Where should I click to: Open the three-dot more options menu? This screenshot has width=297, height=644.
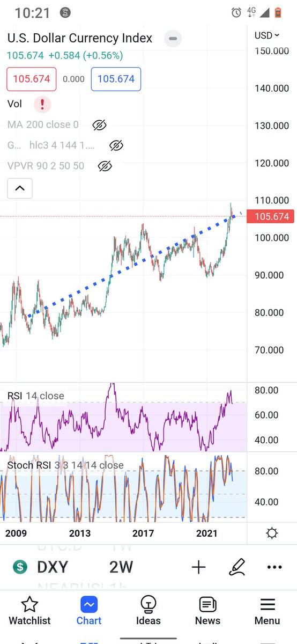274,567
